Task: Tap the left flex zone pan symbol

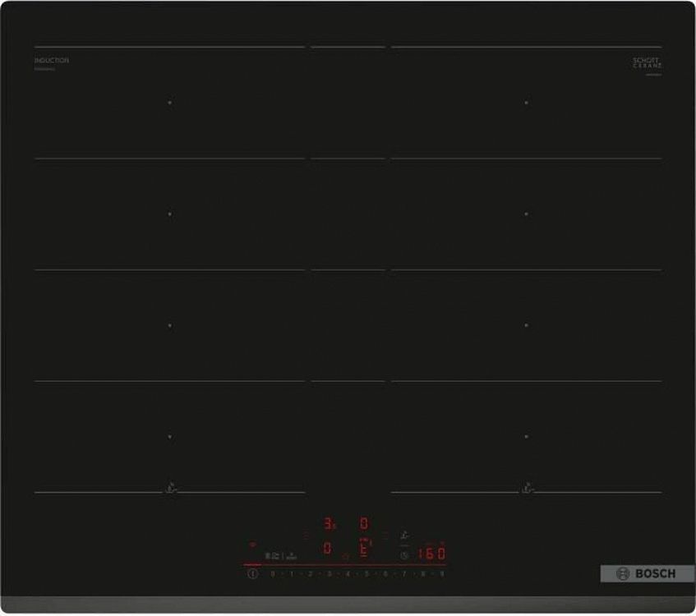Action: (x=170, y=488)
